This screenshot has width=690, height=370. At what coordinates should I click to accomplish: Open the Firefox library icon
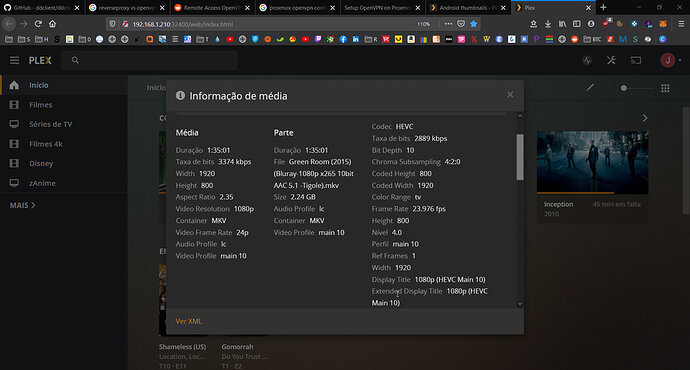tap(562, 24)
